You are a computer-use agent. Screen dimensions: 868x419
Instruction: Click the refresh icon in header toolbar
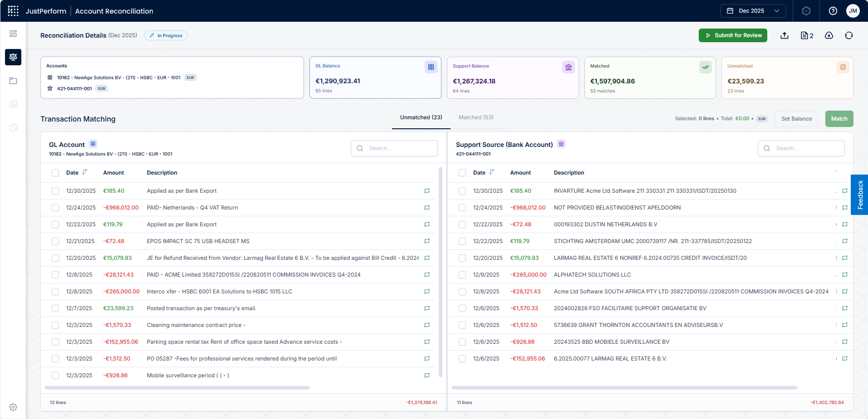click(x=849, y=35)
